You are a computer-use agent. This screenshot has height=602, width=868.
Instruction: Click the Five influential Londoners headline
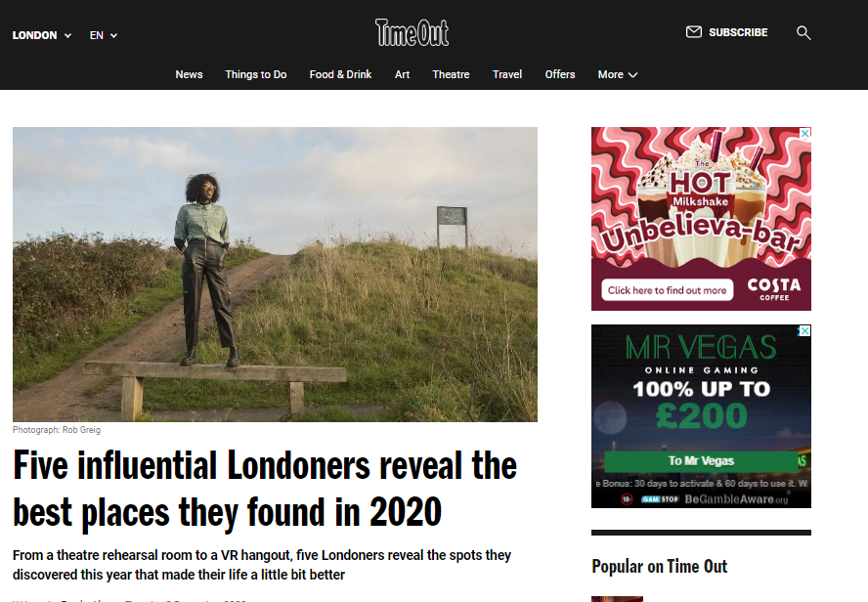[x=265, y=489]
